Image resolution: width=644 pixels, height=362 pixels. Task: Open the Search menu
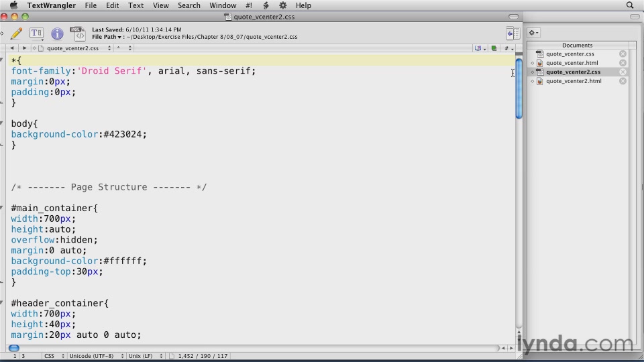189,5
